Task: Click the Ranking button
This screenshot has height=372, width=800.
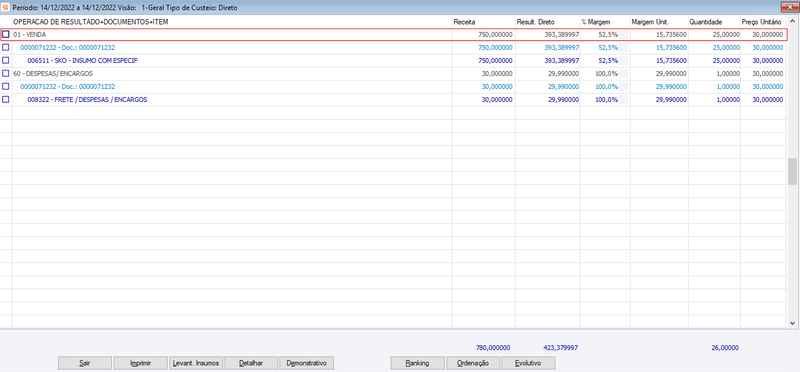Action: click(x=417, y=363)
